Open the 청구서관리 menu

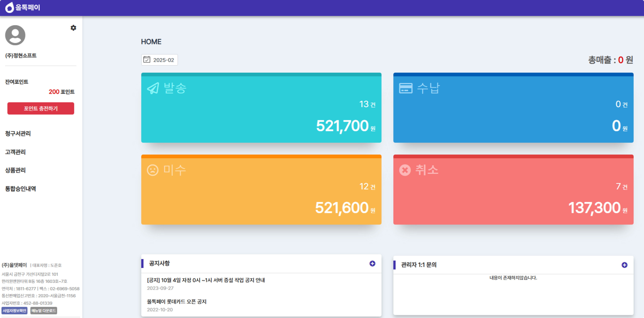18,133
